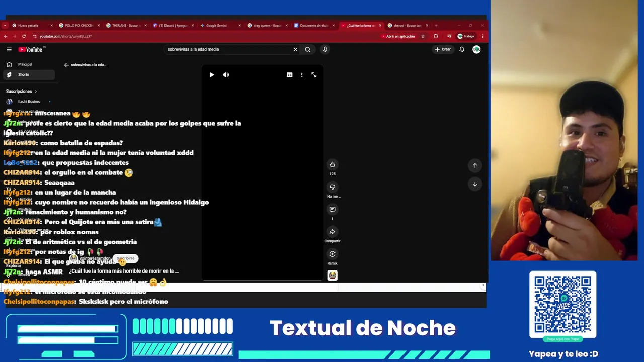The height and width of the screenshot is (362, 644).
Task: Click the youtube.com address bar
Action: coord(201,36)
